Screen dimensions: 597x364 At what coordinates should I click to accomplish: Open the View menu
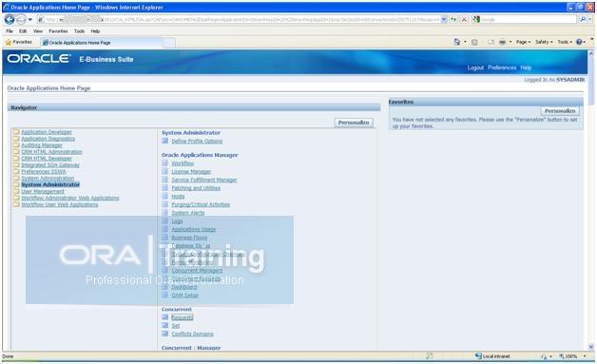tap(38, 31)
